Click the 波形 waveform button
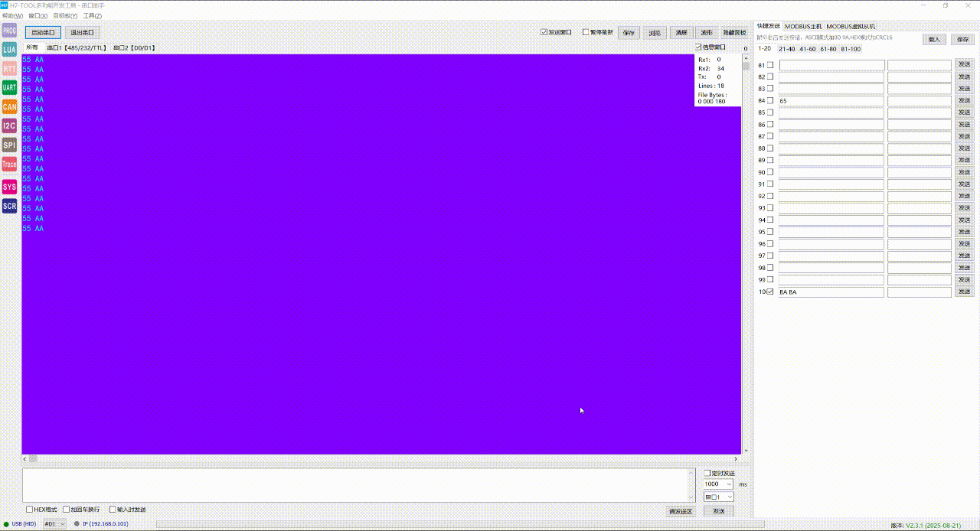The height and width of the screenshot is (531, 980). tap(706, 32)
